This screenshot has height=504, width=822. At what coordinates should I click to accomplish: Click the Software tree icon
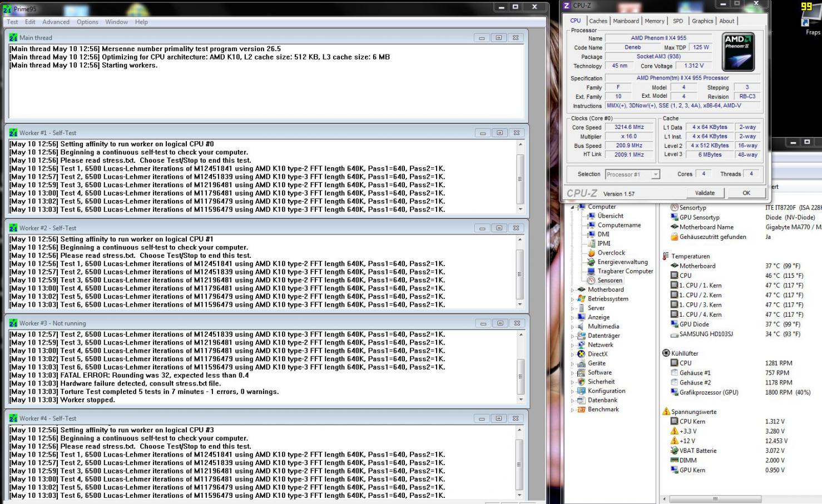tap(581, 373)
